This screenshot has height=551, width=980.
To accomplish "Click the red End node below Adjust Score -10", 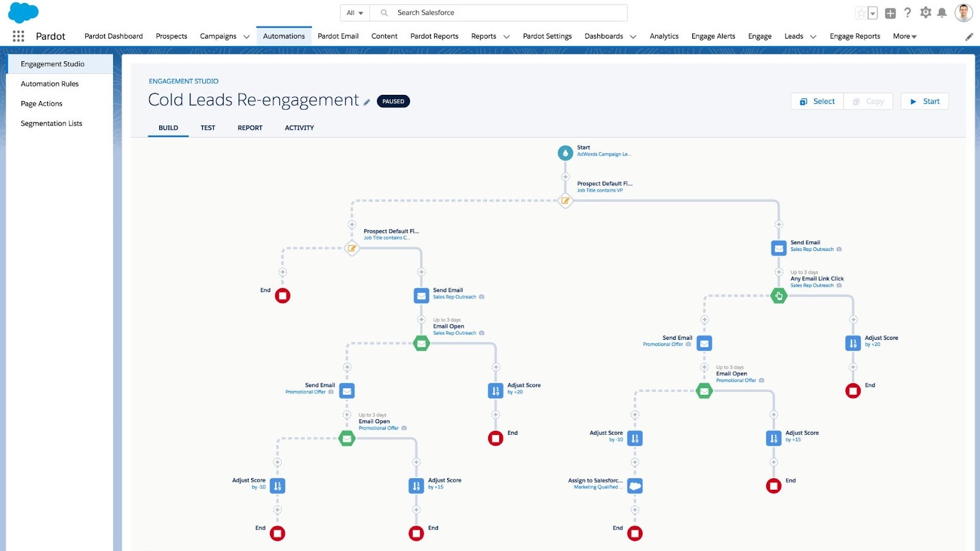I will (277, 533).
